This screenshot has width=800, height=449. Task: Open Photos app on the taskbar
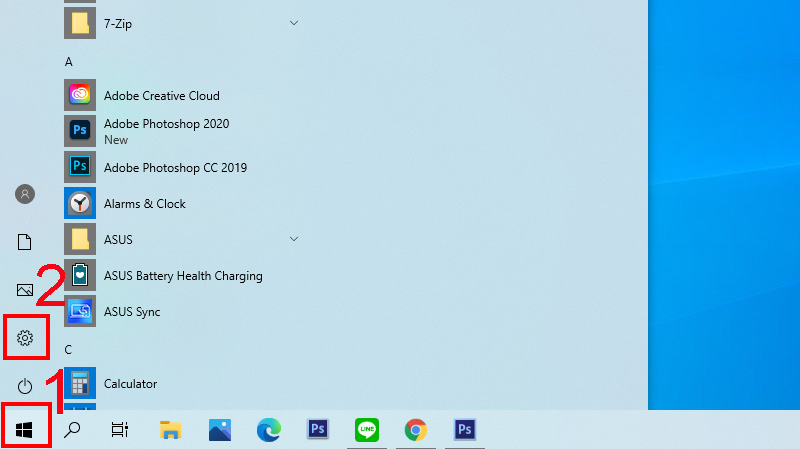[x=220, y=430]
